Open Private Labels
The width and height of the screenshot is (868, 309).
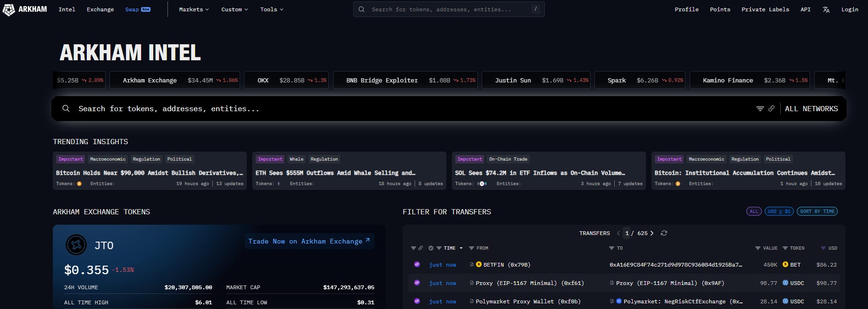click(765, 9)
